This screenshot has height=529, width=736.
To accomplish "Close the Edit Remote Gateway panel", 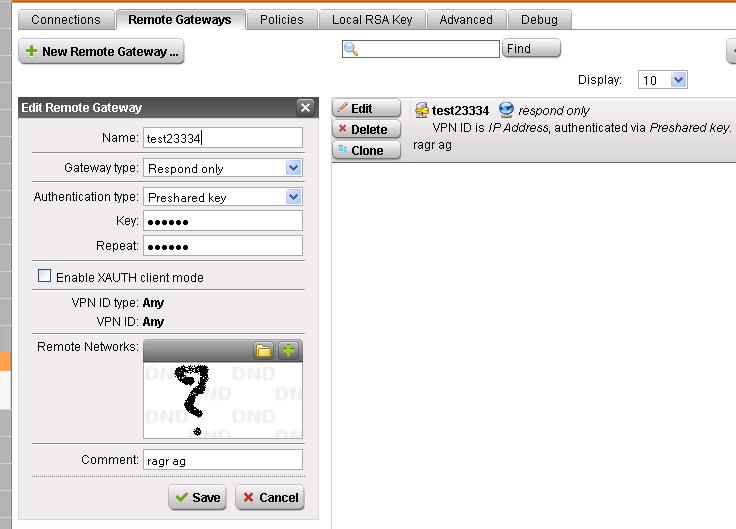I will click(x=306, y=108).
